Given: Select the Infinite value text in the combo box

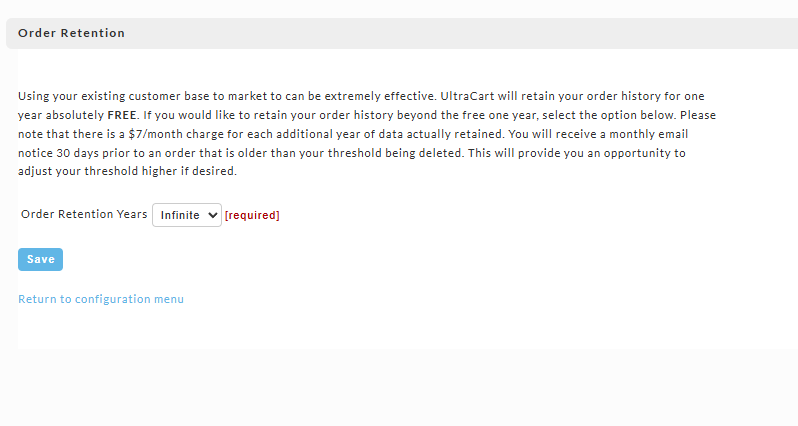Looking at the screenshot, I should [x=180, y=215].
